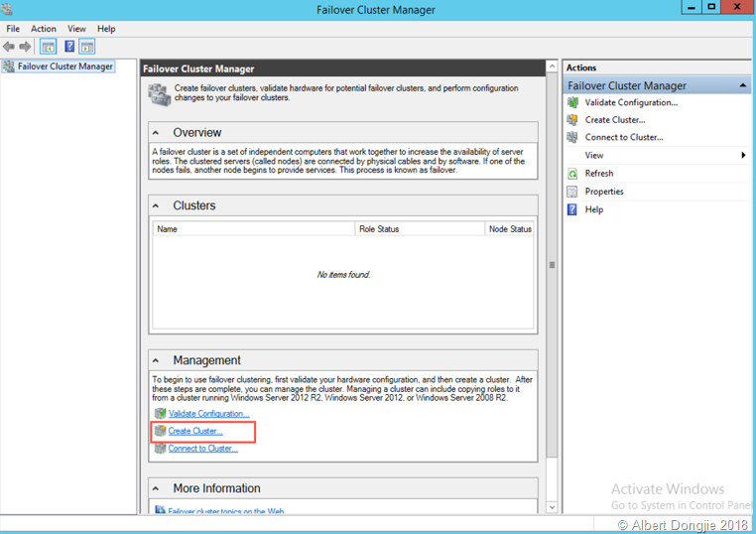Click the Connect to Cluster icon in Actions pane

(572, 138)
